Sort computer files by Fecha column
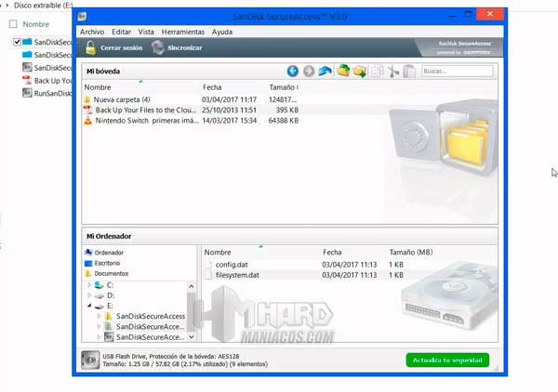The height and width of the screenshot is (392, 558). tap(332, 253)
